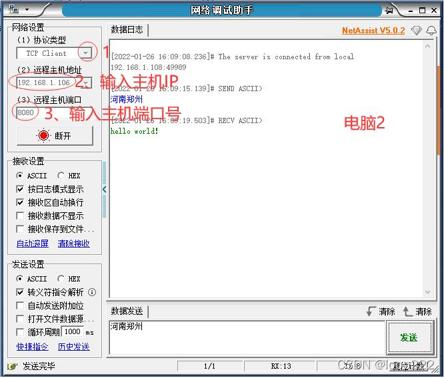The width and height of the screenshot is (444, 378).
Task: Click the diamond icon beside NetAssist version
Action: click(416, 30)
